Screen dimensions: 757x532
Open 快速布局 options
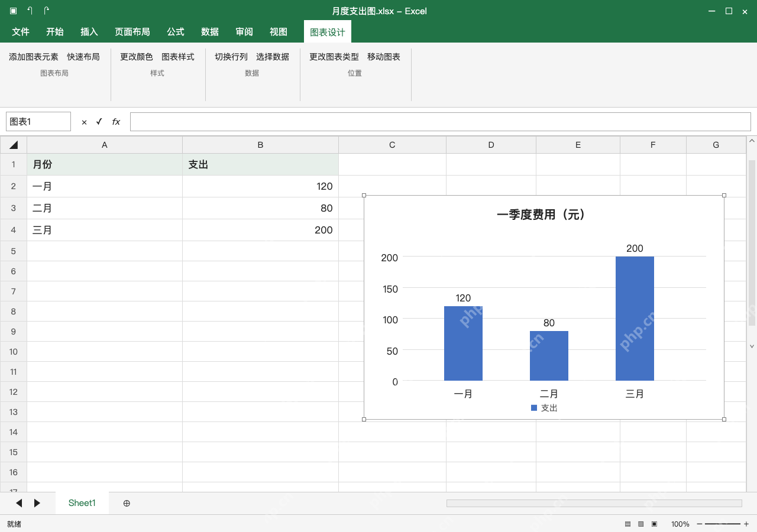[x=83, y=57]
